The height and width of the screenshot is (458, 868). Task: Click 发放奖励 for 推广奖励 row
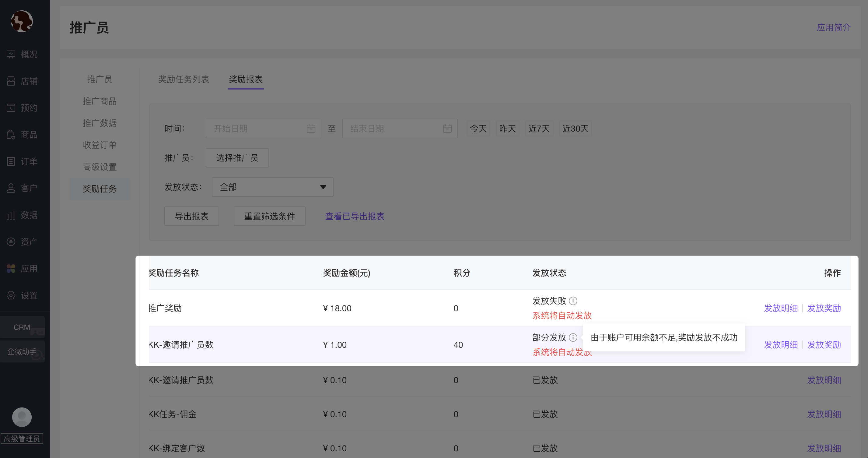(824, 308)
